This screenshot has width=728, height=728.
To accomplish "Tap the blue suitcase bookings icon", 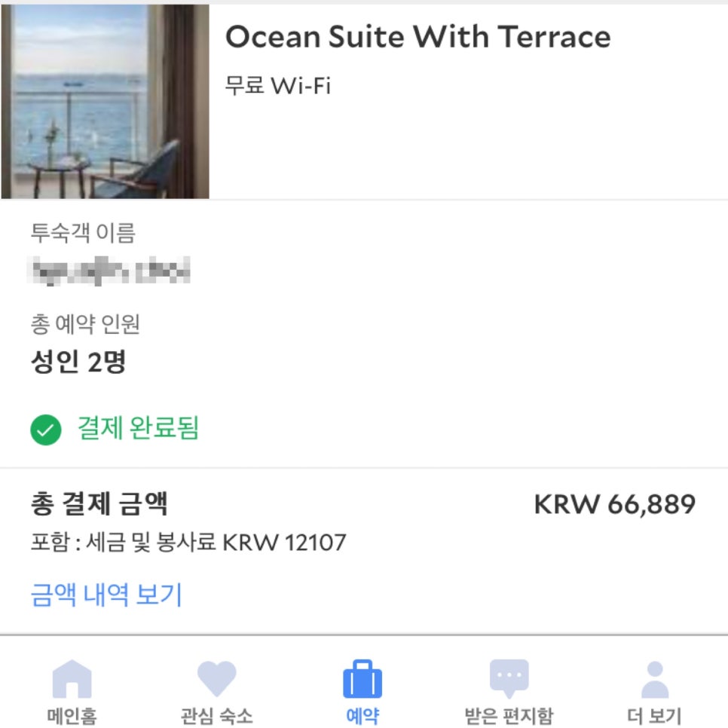I will [362, 679].
